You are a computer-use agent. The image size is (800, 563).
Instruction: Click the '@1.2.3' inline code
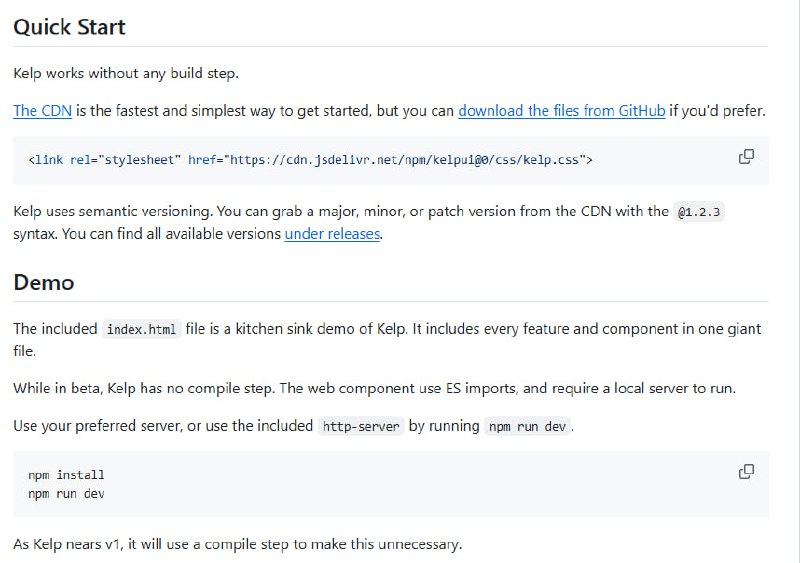click(700, 212)
